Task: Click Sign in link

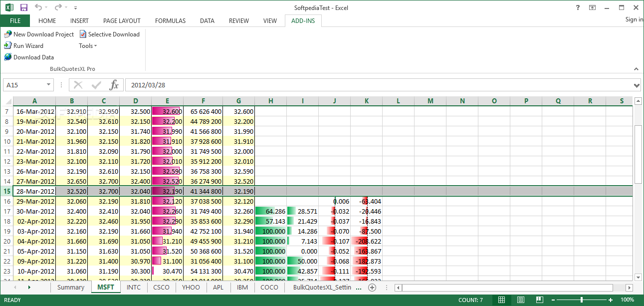Action: point(634,19)
